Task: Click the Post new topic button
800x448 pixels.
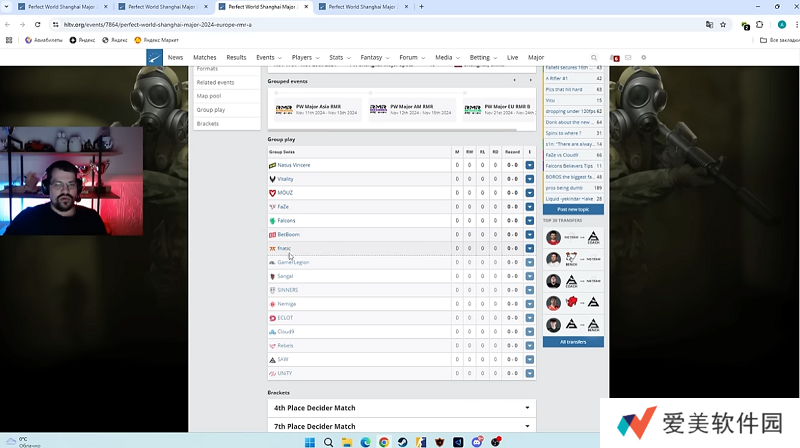Action: [573, 209]
